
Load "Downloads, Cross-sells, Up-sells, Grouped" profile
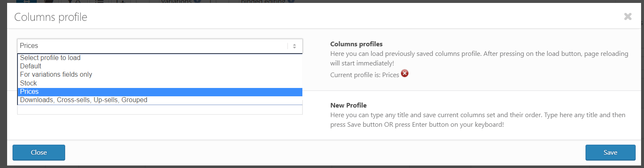coord(84,100)
